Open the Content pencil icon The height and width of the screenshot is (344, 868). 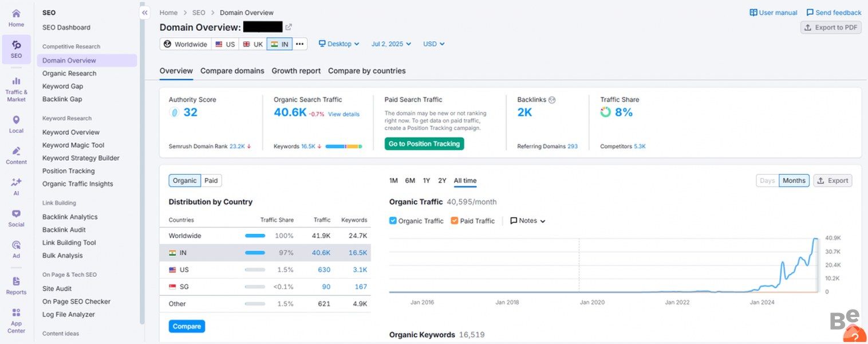[16, 152]
